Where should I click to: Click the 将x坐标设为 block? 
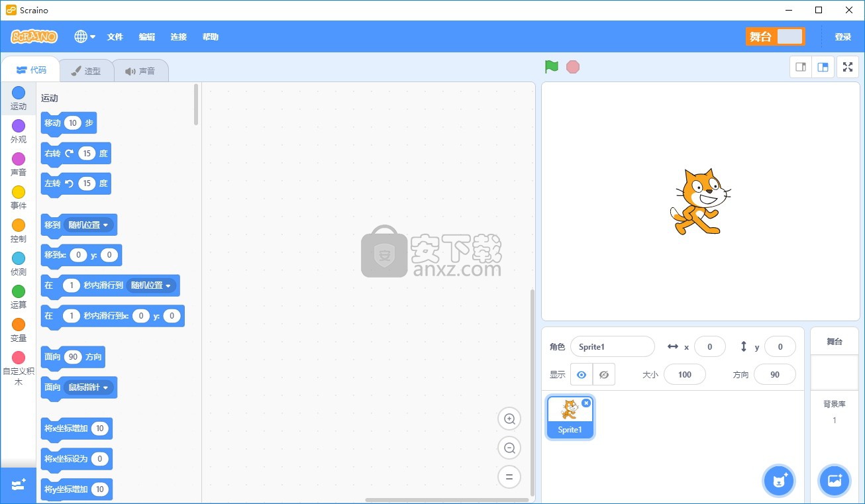coord(77,459)
